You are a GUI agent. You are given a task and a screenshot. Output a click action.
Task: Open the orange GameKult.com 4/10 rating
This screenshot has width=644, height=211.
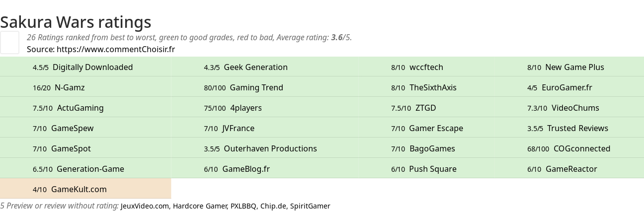pyautogui.click(x=85, y=189)
